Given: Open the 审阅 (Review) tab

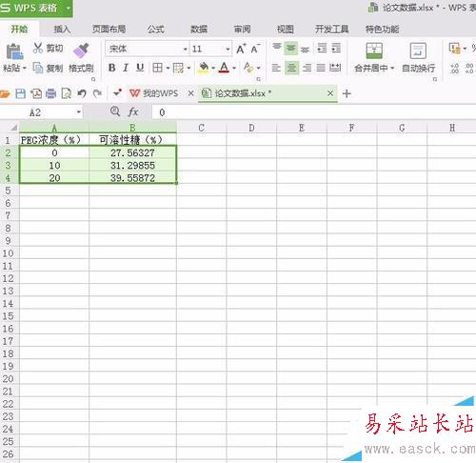Looking at the screenshot, I should point(242,30).
